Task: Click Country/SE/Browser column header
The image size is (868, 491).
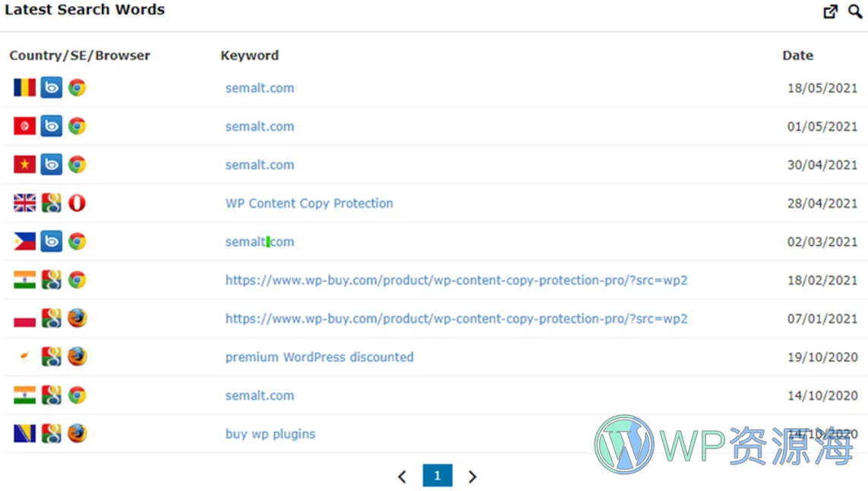Action: click(80, 55)
